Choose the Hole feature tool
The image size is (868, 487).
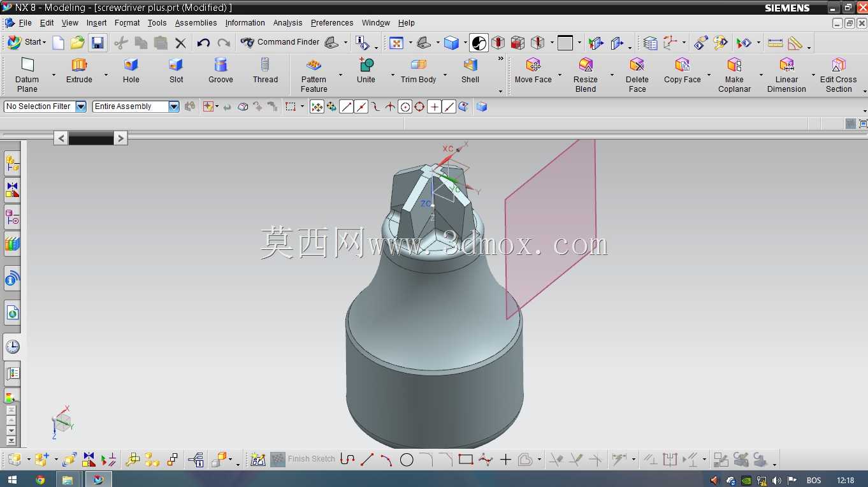pyautogui.click(x=131, y=70)
